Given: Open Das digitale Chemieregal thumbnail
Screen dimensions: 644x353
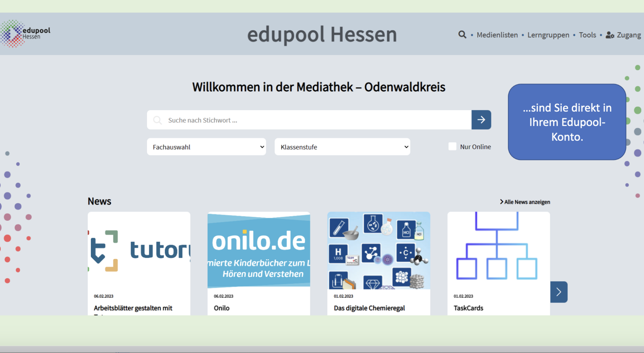Looking at the screenshot, I should (x=379, y=251).
